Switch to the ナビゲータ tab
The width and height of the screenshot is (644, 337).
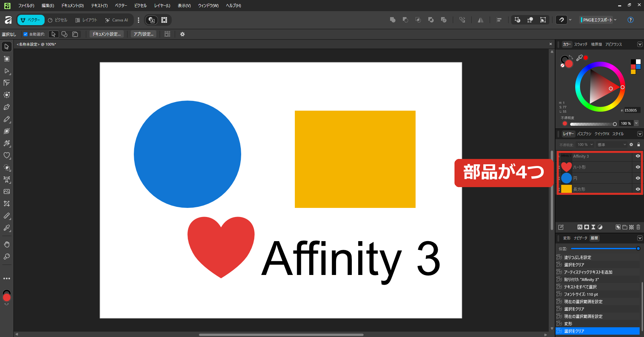click(580, 238)
